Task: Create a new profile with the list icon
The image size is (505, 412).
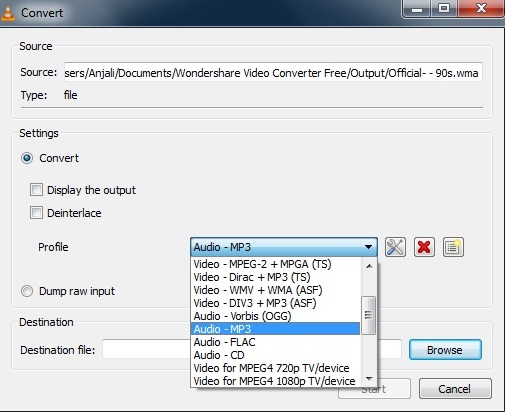Action: [453, 247]
